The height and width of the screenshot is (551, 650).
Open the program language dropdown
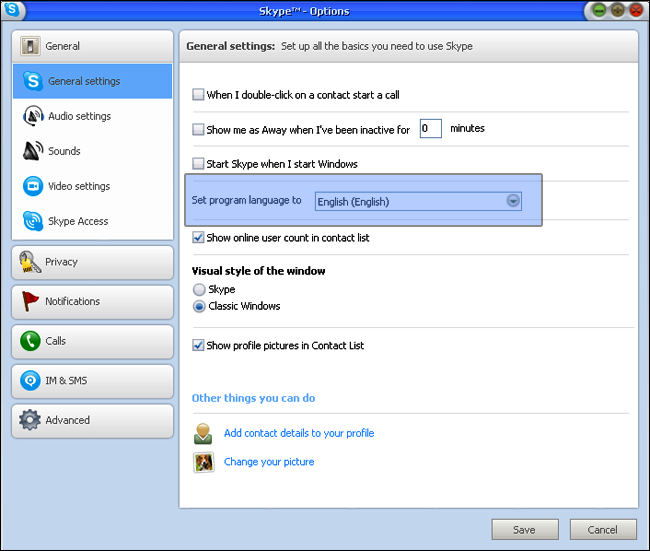click(x=418, y=201)
